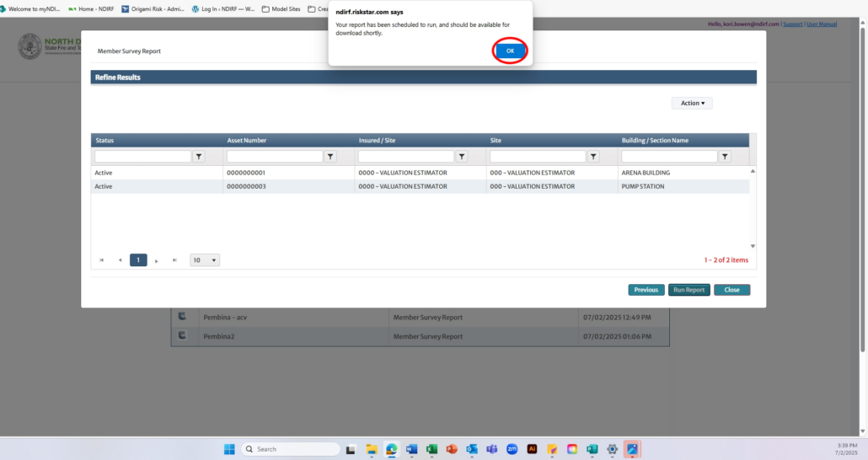Image resolution: width=868 pixels, height=460 pixels.
Task: Click the Site column filter icon
Action: click(x=593, y=157)
